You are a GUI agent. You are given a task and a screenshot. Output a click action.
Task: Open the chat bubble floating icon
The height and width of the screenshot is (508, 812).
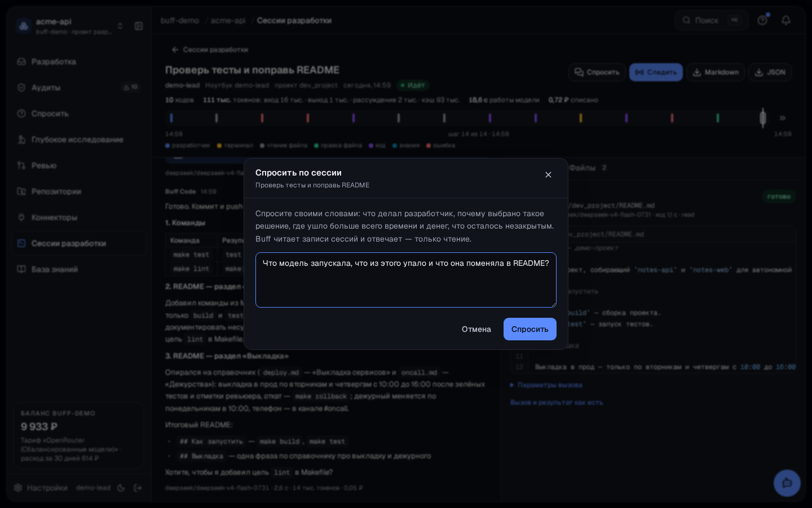(x=787, y=483)
